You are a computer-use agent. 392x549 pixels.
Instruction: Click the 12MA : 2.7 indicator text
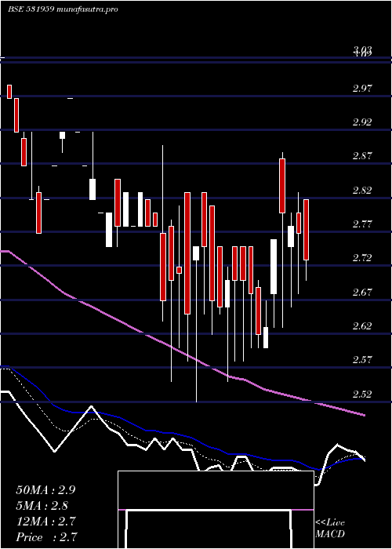45,522
